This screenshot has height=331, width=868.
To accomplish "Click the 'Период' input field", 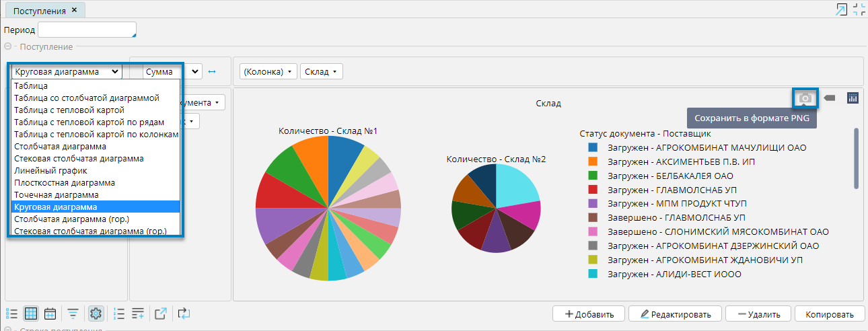I will 87,30.
